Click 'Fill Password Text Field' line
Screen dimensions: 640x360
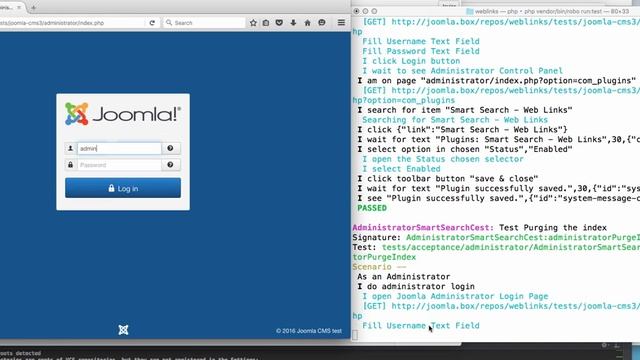pyautogui.click(x=421, y=51)
